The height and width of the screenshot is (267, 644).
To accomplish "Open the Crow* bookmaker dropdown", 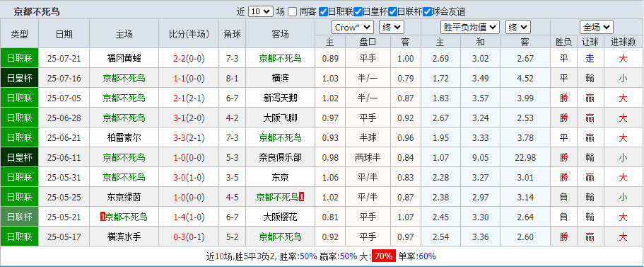I will (352, 28).
